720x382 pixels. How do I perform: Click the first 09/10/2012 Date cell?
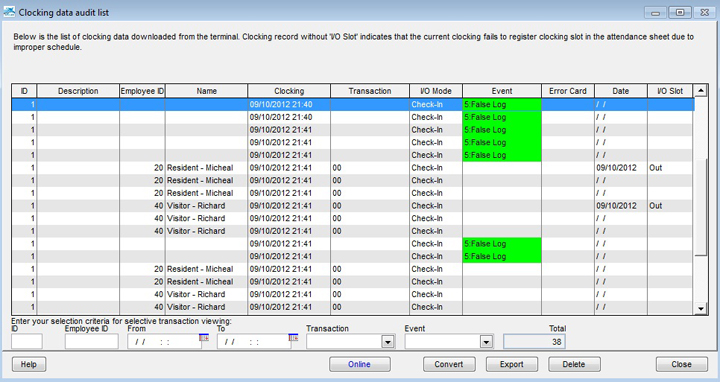(x=621, y=168)
